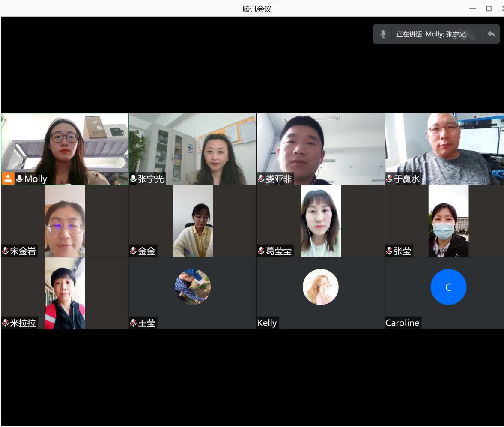Click the Caroline name label
The width and height of the screenshot is (504, 427).
tap(402, 323)
